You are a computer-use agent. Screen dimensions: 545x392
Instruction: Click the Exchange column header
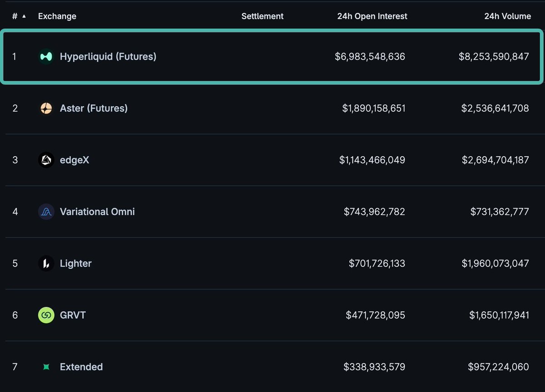point(57,16)
